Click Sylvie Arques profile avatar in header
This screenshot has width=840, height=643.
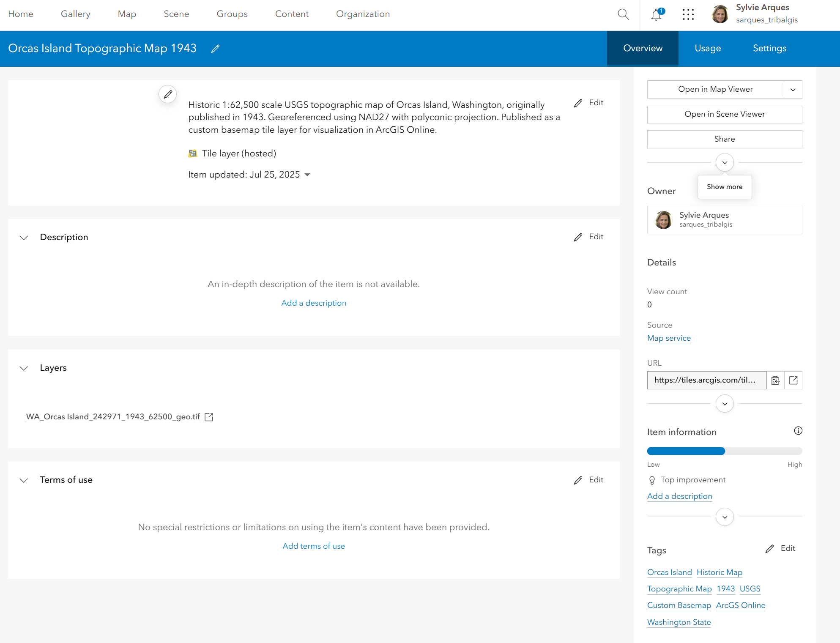pos(720,14)
